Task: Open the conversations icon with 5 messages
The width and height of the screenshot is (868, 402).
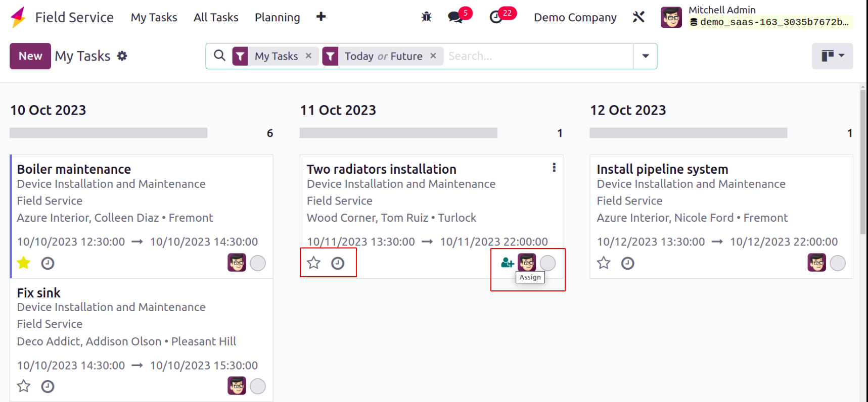Action: [455, 17]
